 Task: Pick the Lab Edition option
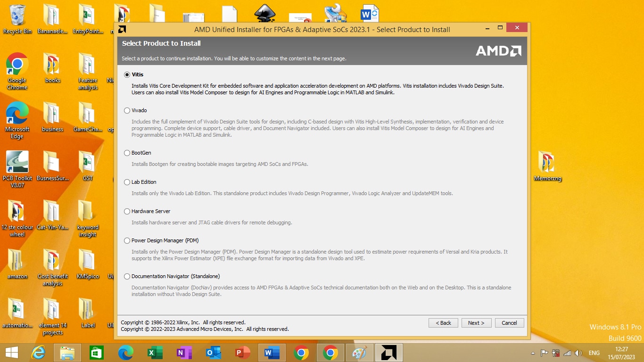pos(127,182)
